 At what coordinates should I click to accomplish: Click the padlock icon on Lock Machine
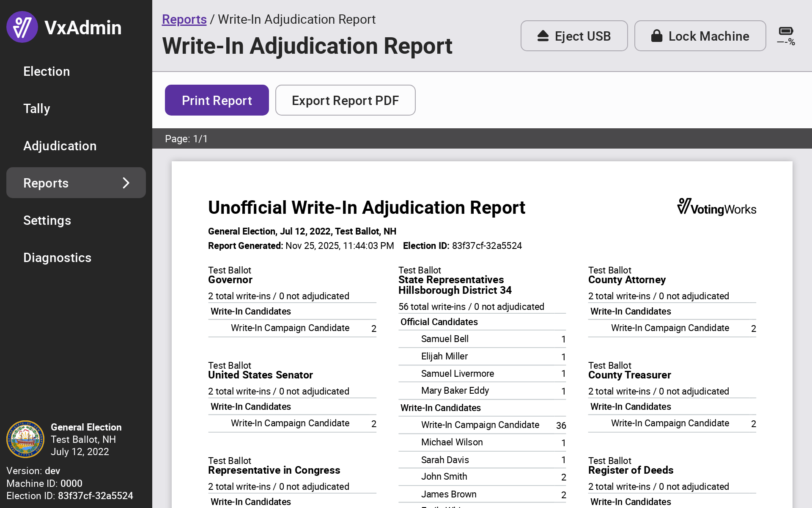coord(656,36)
